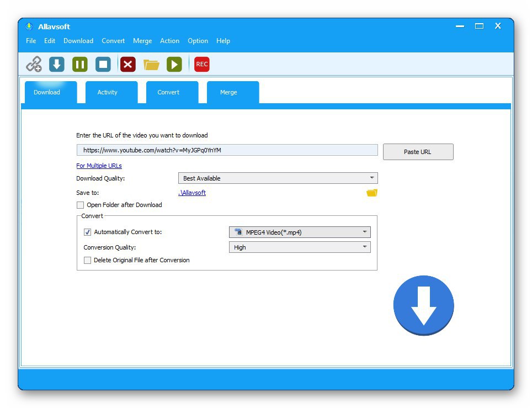Minimize the Allavsoft window
The image size is (532, 408).
click(x=460, y=26)
